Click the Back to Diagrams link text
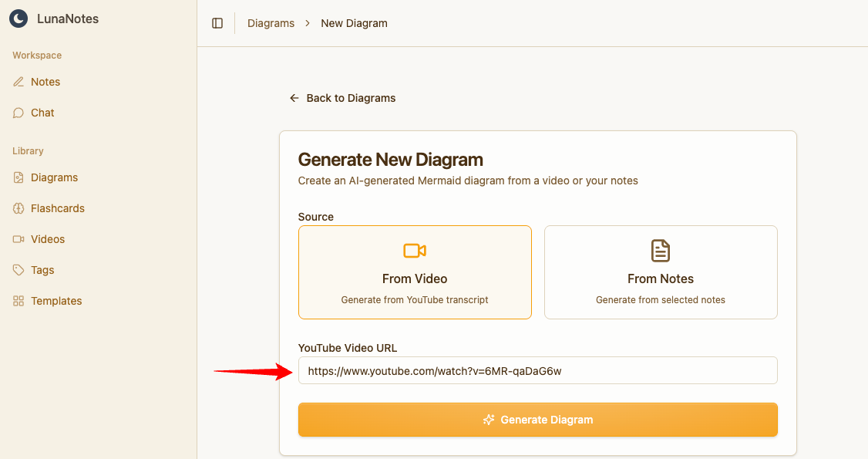 pos(351,98)
